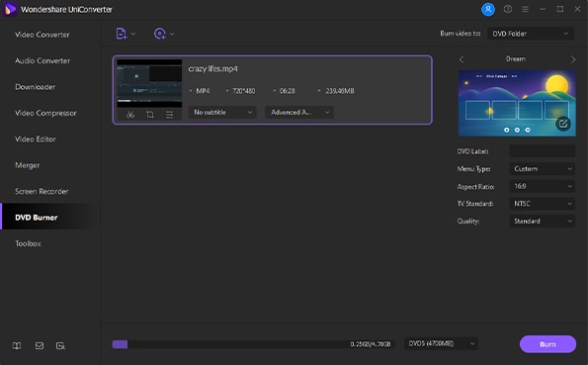Screen dimensions: 588x365
Task: Open the Toolbox section
Action: pos(28,243)
